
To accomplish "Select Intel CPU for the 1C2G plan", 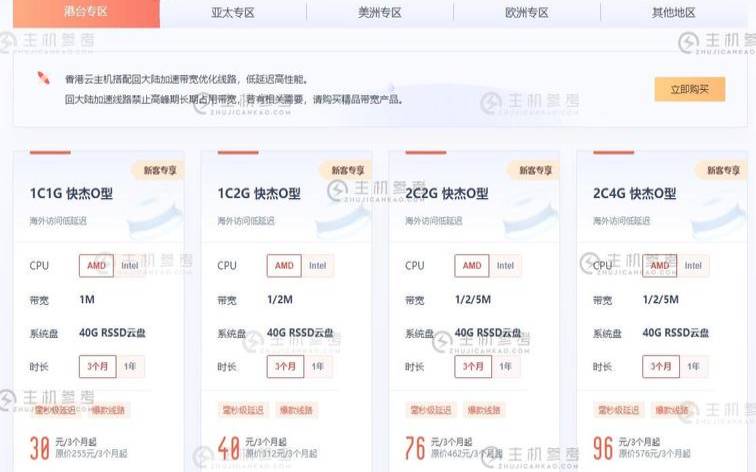I will click(317, 266).
